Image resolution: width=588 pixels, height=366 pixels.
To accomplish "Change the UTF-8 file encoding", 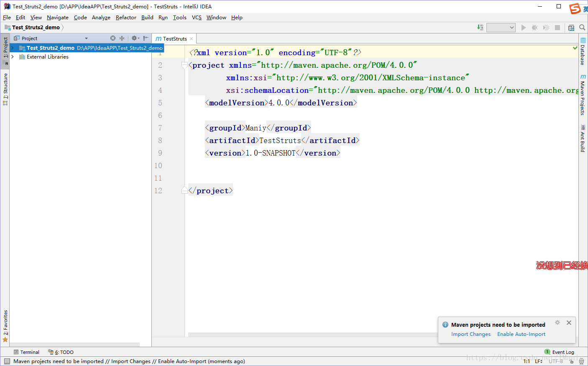I will [x=556, y=361].
